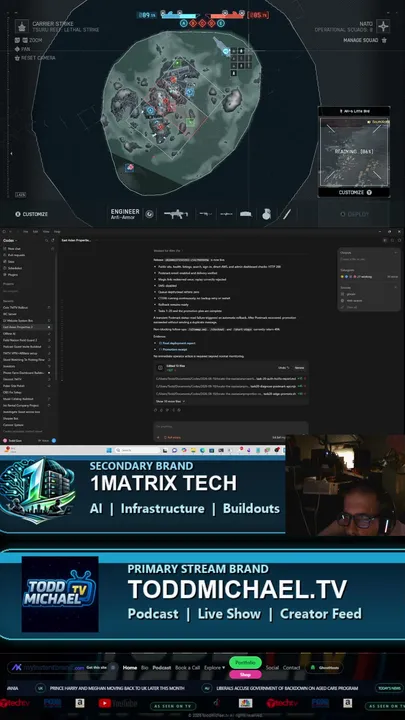
Task: Select the AH-6 Little Bird vehicle preview thumbnail
Action: (354, 152)
